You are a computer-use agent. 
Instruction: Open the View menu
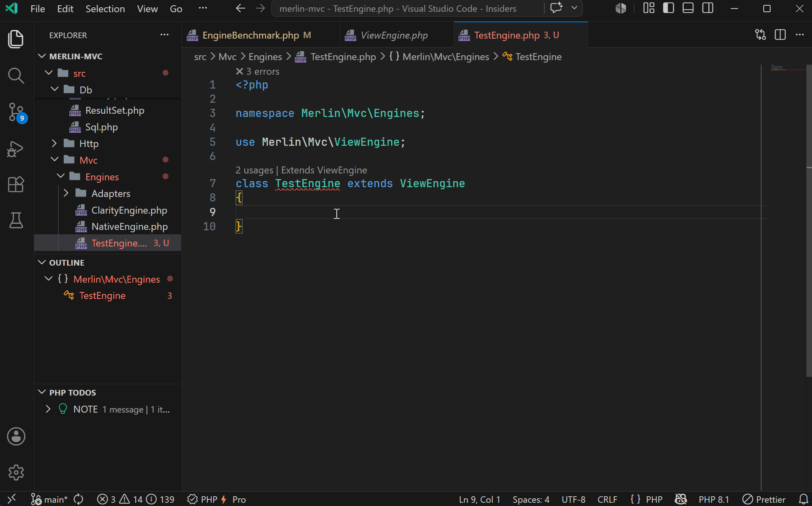[147, 9]
